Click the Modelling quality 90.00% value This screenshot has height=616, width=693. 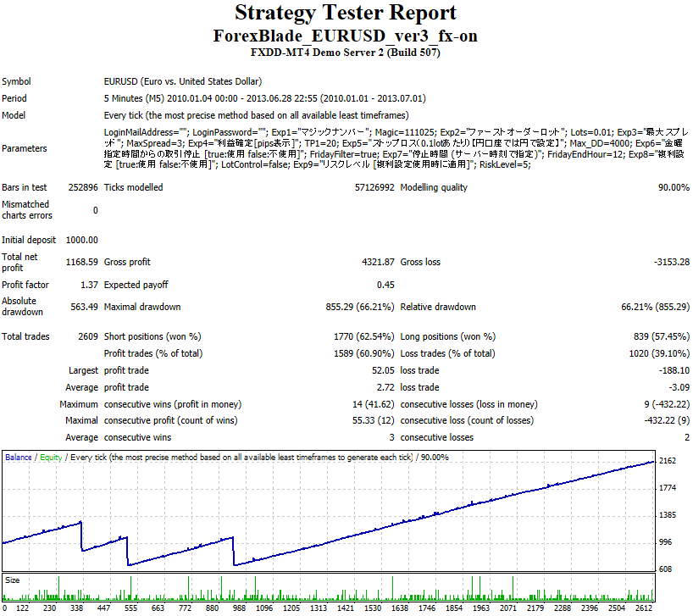click(674, 188)
